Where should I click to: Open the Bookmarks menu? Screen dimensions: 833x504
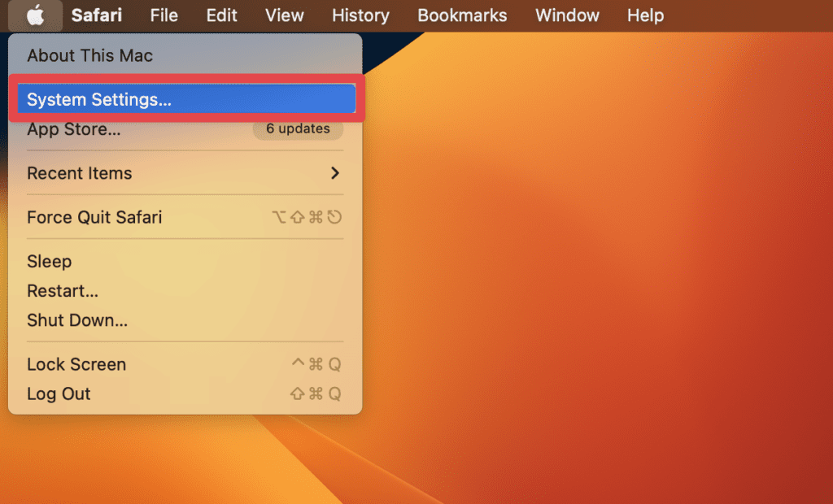[462, 15]
